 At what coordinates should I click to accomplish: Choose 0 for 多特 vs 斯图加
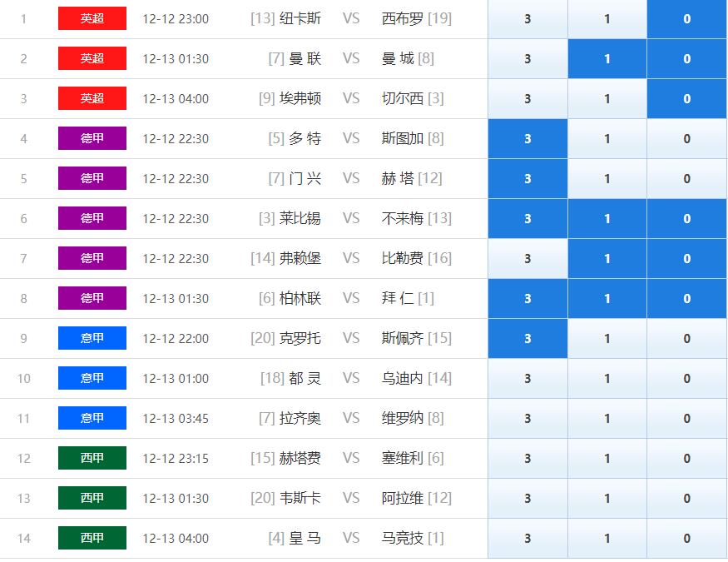[x=686, y=139]
